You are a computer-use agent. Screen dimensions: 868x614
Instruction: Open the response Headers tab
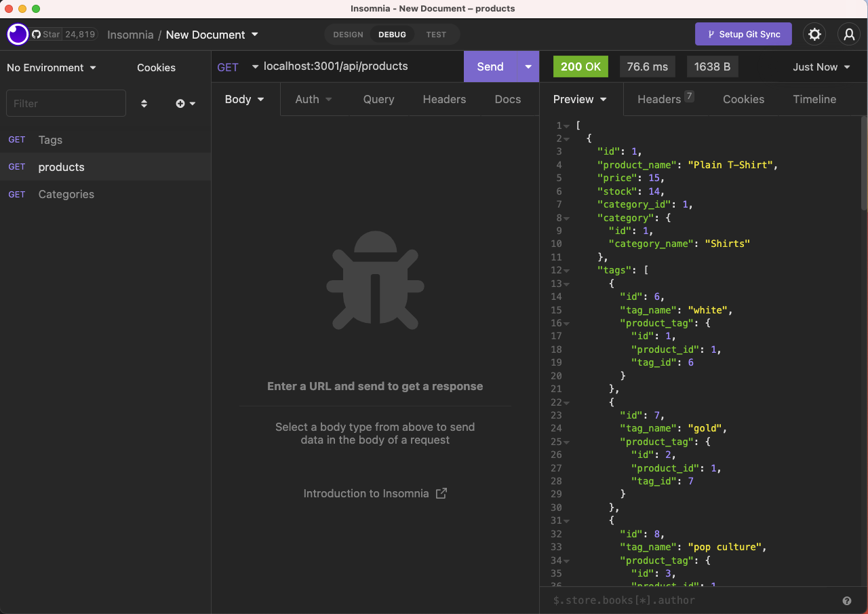(x=665, y=99)
